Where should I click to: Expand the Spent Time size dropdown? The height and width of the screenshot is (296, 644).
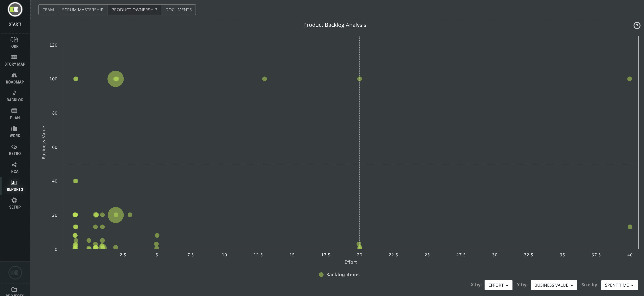click(x=620, y=285)
